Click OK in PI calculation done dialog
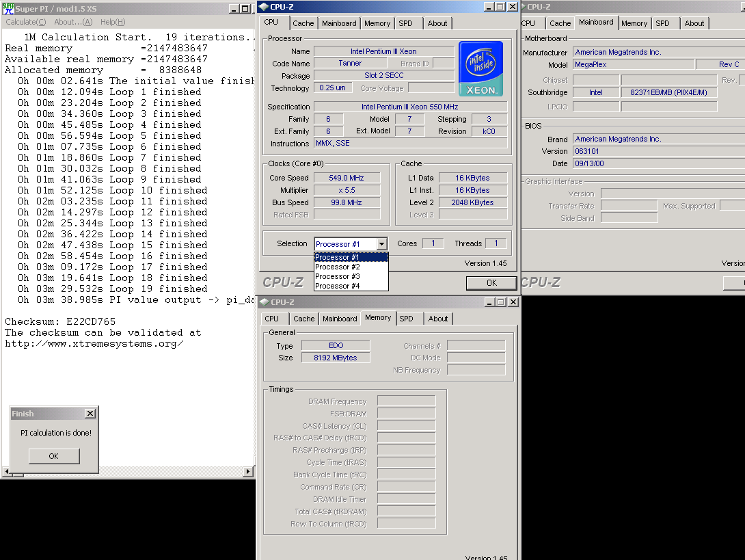Image resolution: width=745 pixels, height=560 pixels. (x=54, y=456)
